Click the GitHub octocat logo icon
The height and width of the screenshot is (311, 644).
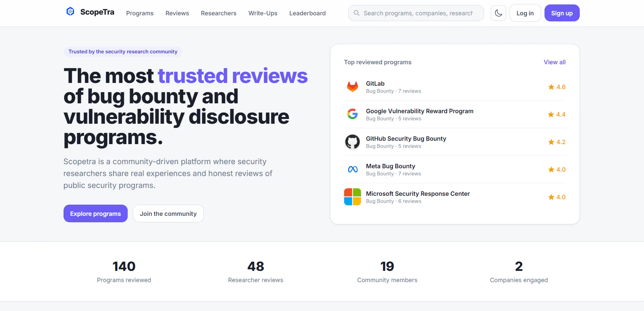click(353, 142)
